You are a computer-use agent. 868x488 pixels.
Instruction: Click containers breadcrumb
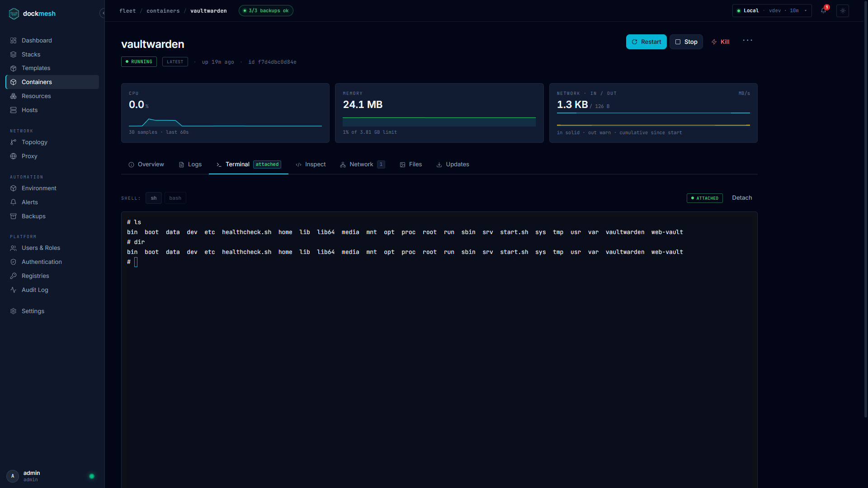pyautogui.click(x=163, y=11)
